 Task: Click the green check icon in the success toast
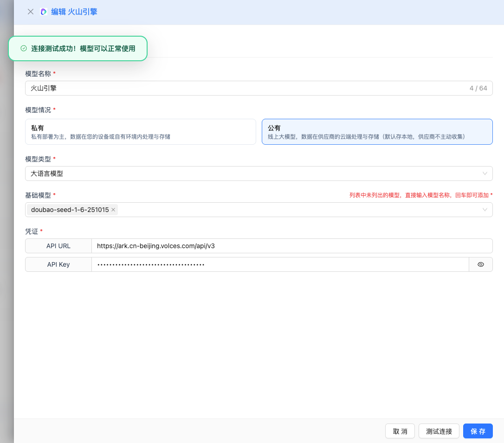click(x=24, y=48)
